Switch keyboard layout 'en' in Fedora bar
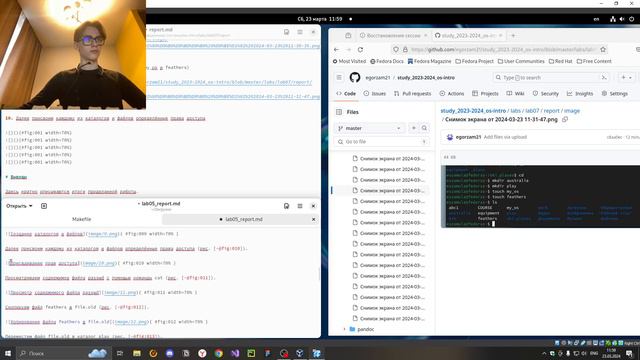Viewport: 640px width, 360px height. click(x=596, y=19)
